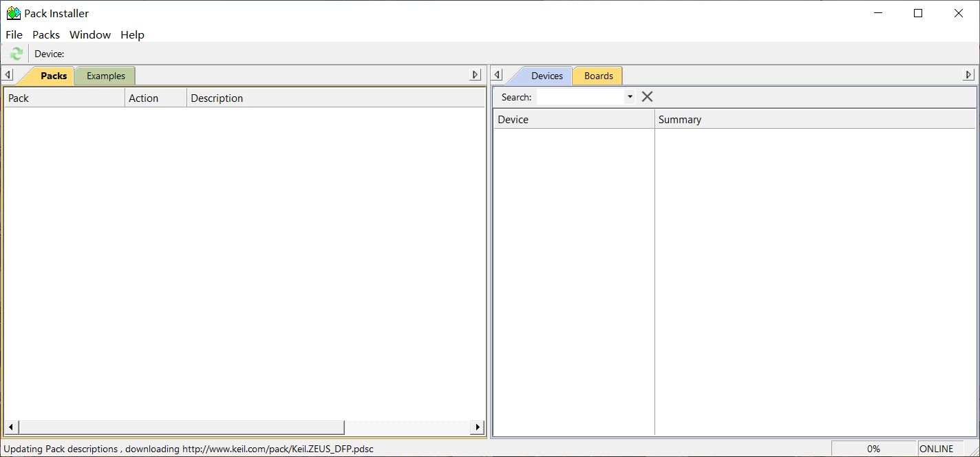Click the Action column header
The height and width of the screenshot is (457, 980).
(x=156, y=98)
